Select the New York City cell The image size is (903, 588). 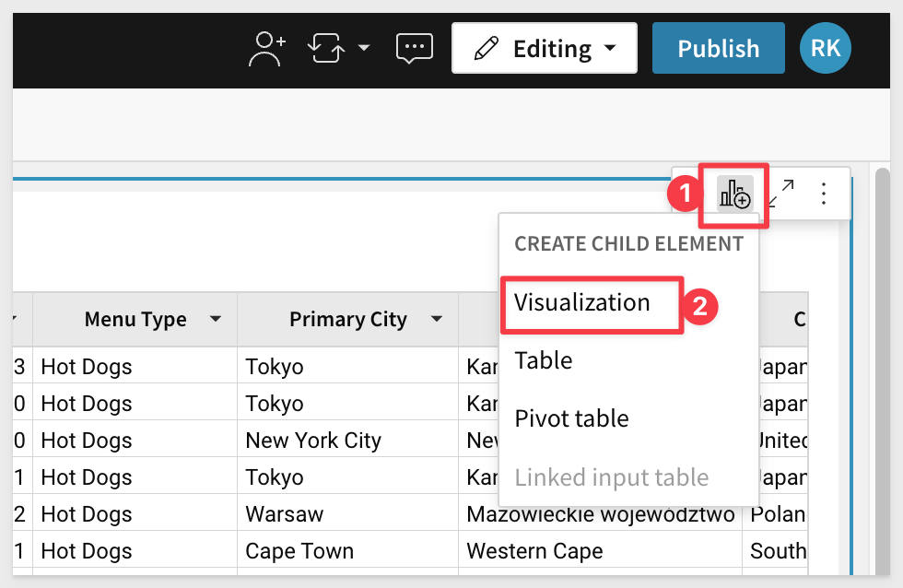point(313,441)
